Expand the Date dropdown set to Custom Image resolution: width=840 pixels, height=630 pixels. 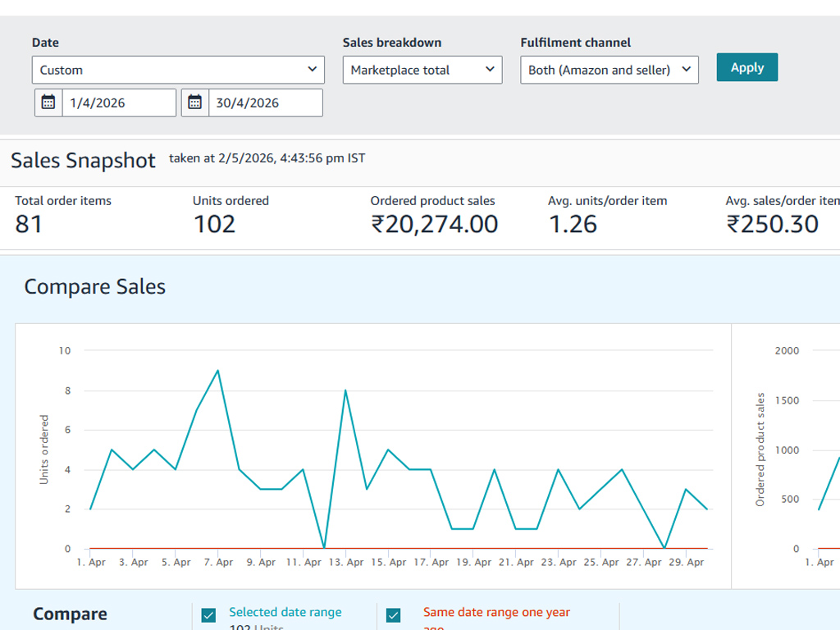[x=178, y=70]
